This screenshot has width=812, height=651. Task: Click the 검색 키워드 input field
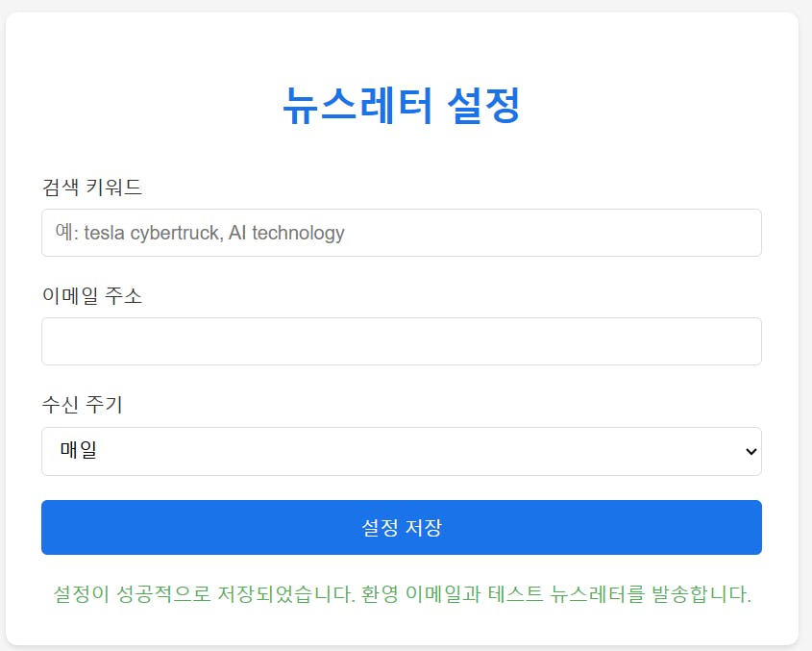point(401,233)
